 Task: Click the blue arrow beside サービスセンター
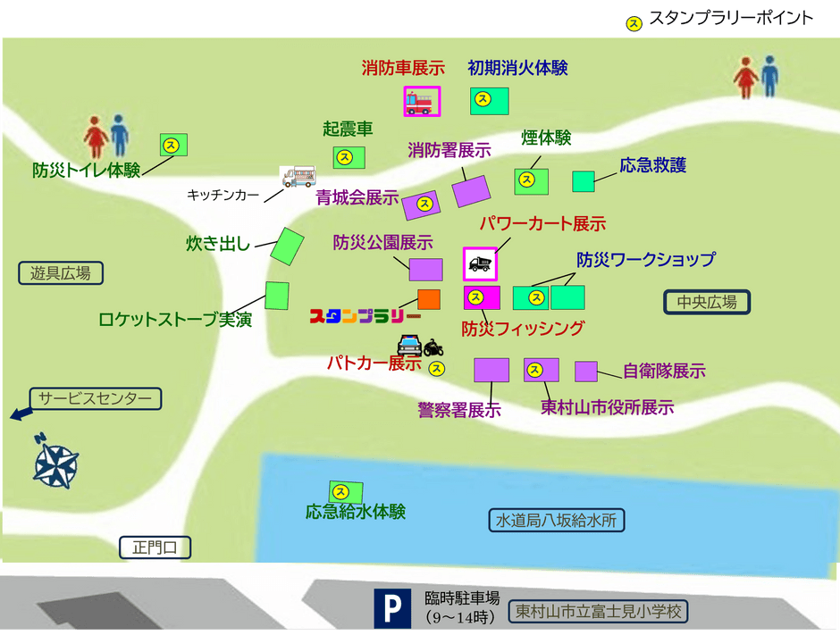coord(21,414)
